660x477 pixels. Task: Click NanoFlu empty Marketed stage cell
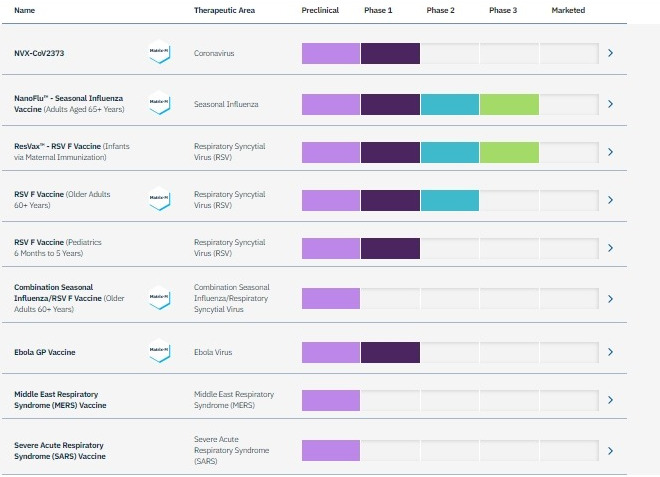(x=569, y=104)
